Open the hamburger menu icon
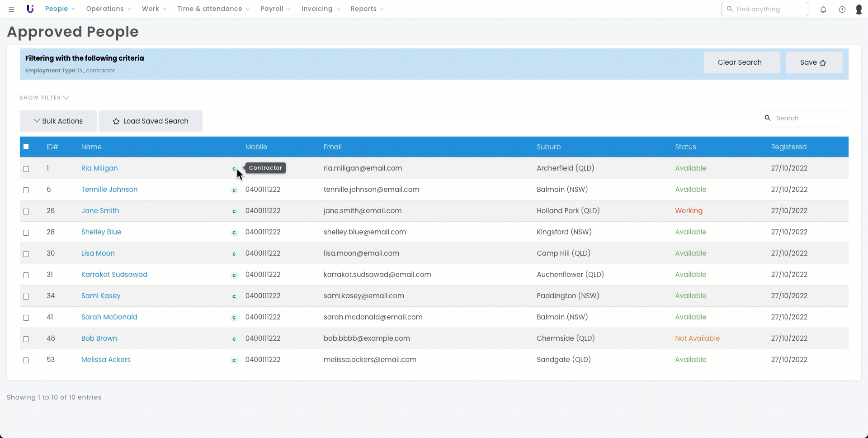Screen dimensions: 868x438 point(12,9)
